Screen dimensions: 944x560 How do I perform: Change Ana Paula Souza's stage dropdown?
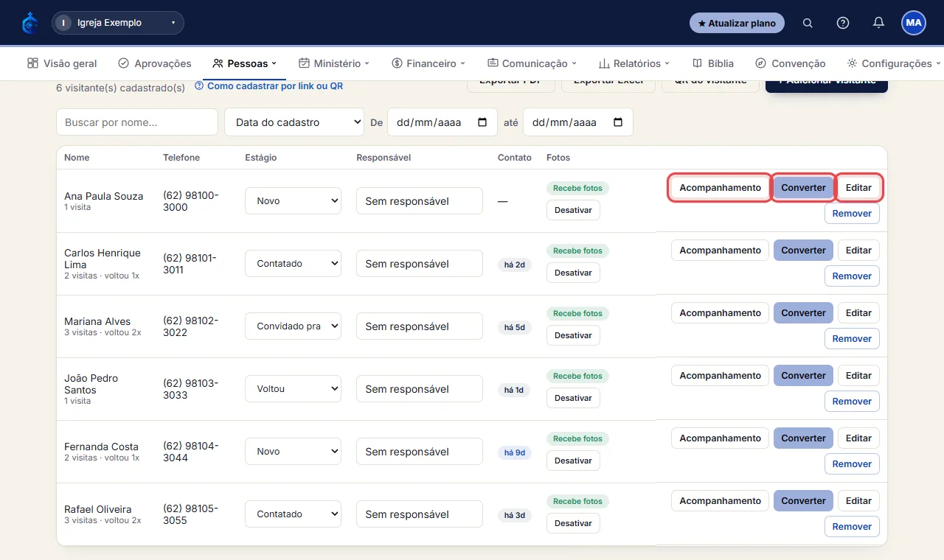click(293, 200)
